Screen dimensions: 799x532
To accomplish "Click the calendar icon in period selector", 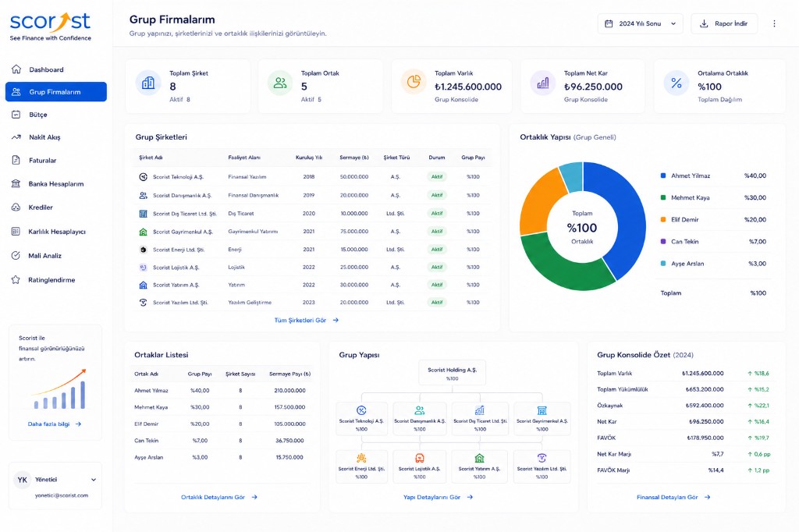I will [609, 23].
